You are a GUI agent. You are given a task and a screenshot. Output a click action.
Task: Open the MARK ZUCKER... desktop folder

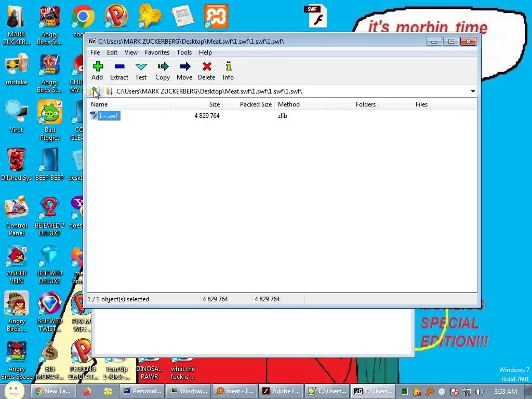coord(16,24)
